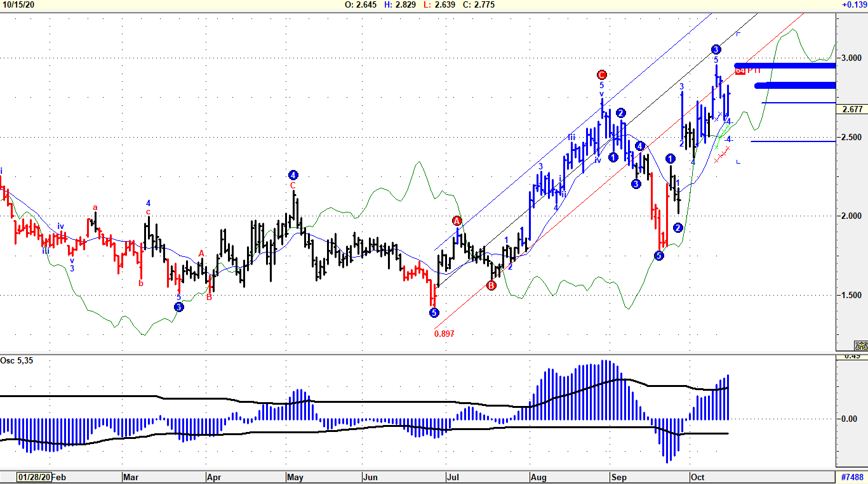
Task: Click the 3.000 price axis label
Action: tap(851, 58)
